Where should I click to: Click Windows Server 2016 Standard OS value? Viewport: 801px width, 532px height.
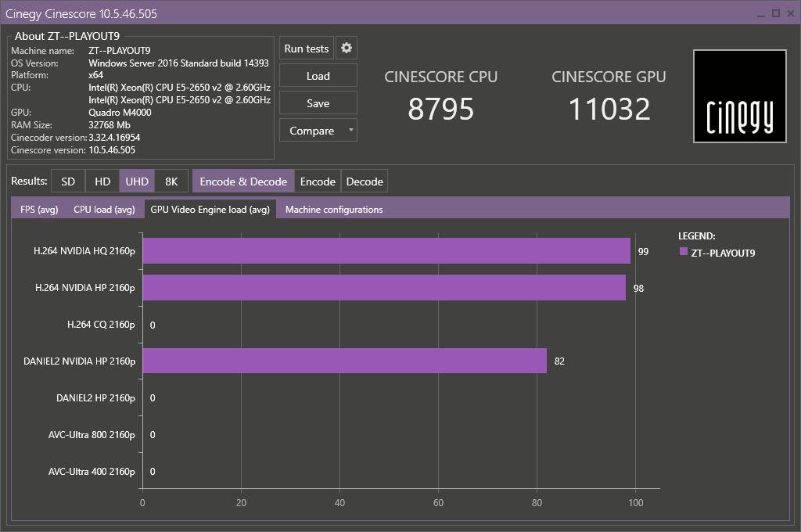click(x=178, y=63)
